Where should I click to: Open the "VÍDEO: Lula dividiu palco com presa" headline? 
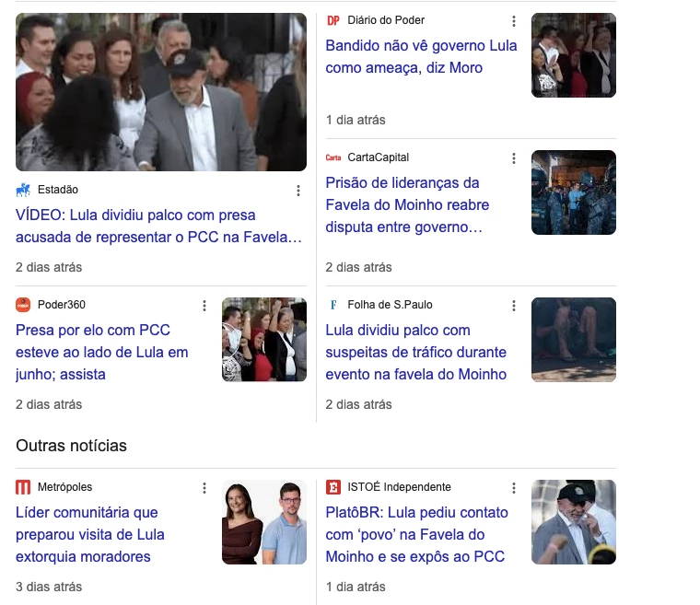pos(158,227)
